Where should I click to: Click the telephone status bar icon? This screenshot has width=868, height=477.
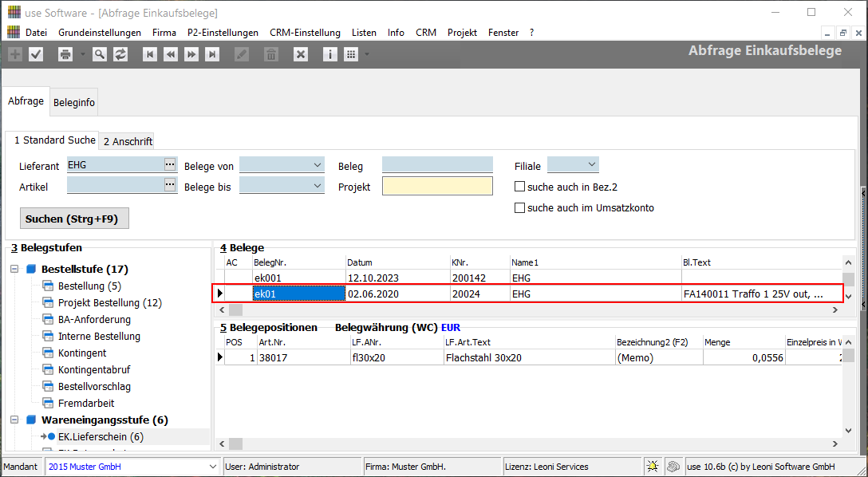tap(673, 467)
